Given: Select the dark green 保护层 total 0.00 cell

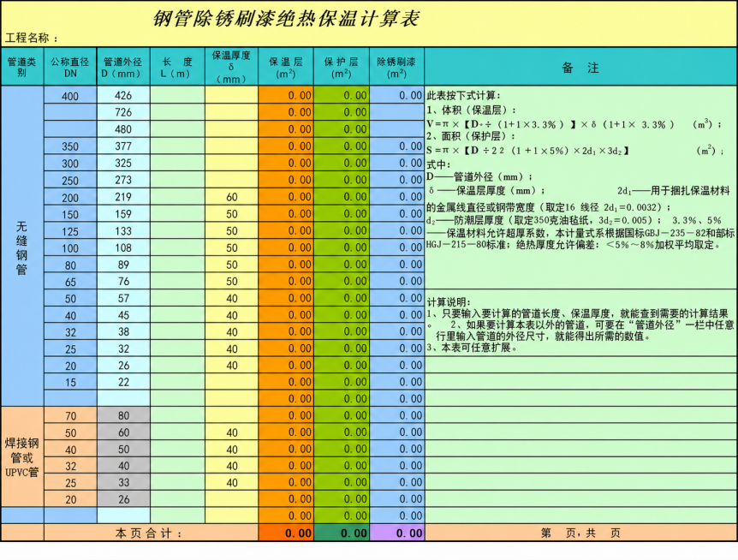Looking at the screenshot, I should coord(342,533).
